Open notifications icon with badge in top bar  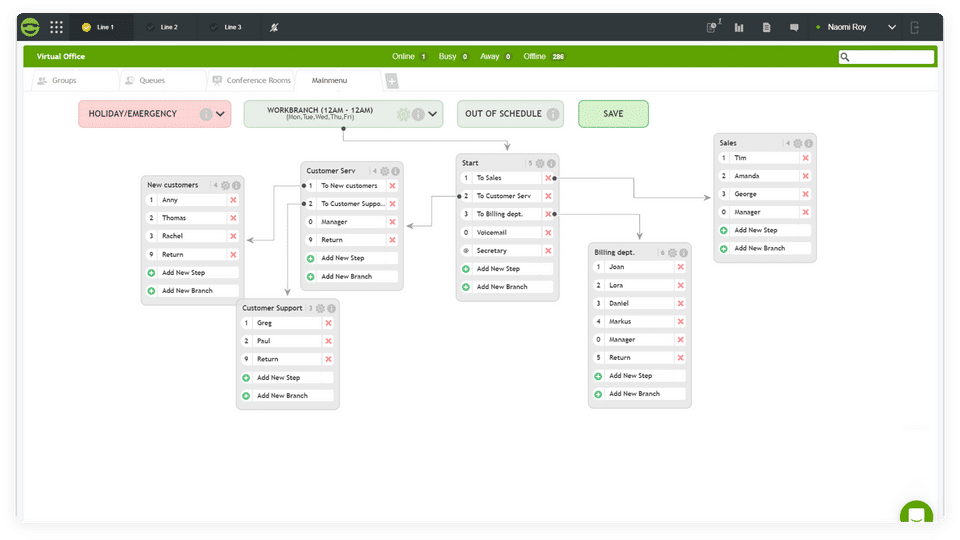pyautogui.click(x=712, y=27)
